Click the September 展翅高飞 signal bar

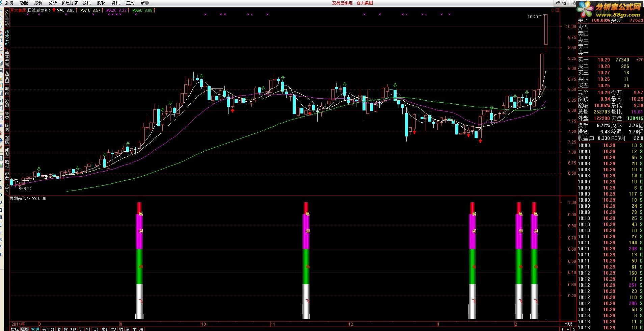139,260
